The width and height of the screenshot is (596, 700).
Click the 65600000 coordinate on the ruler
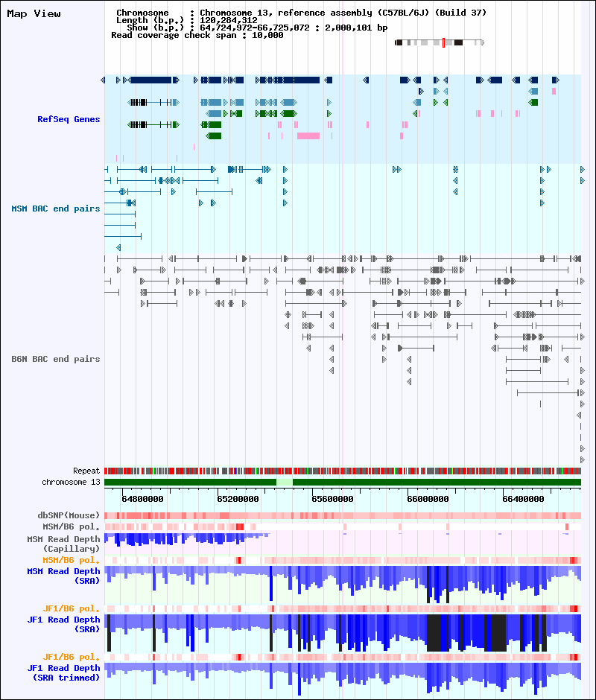tap(333, 499)
